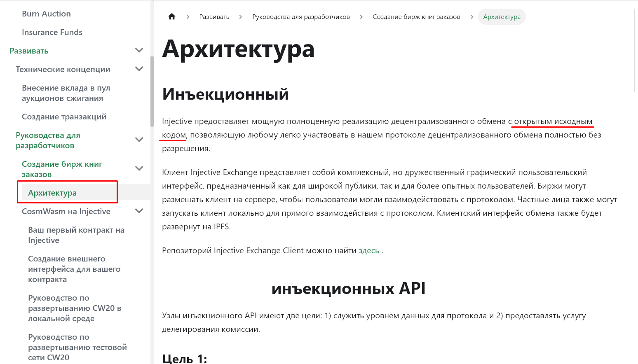Image resolution: width=638 pixels, height=364 pixels.
Task: Select 'Создание бирж книг заказов' in sidebar
Action: [x=62, y=169]
